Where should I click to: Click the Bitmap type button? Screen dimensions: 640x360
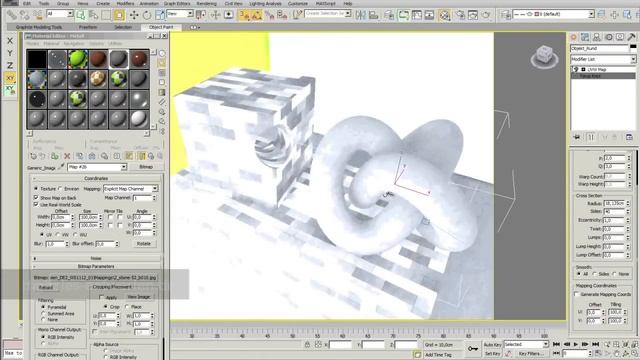146,167
